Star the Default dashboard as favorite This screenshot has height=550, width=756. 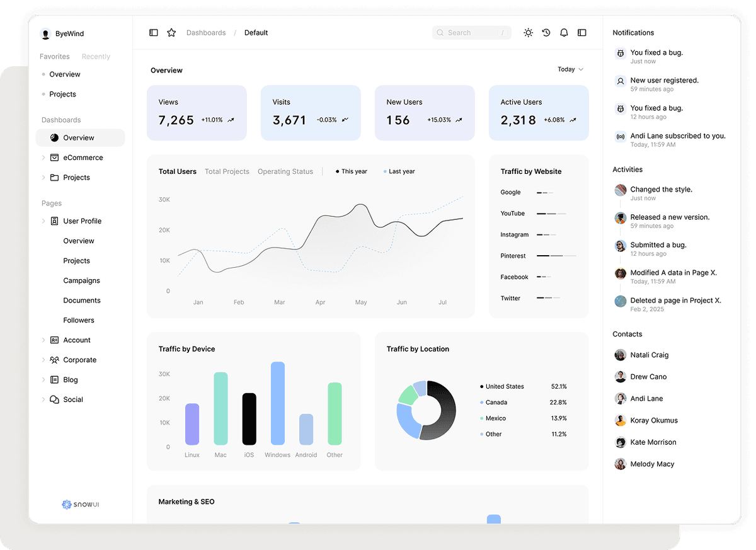coord(171,32)
